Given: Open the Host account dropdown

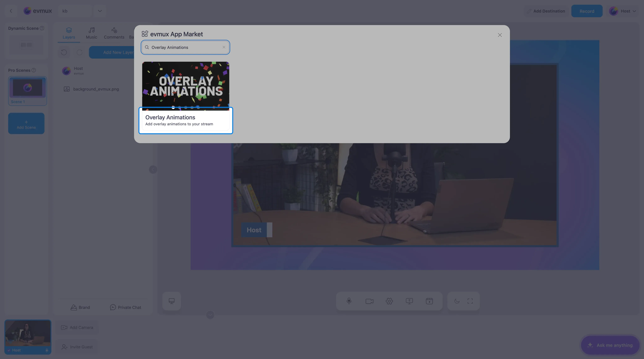Looking at the screenshot, I should pyautogui.click(x=623, y=11).
